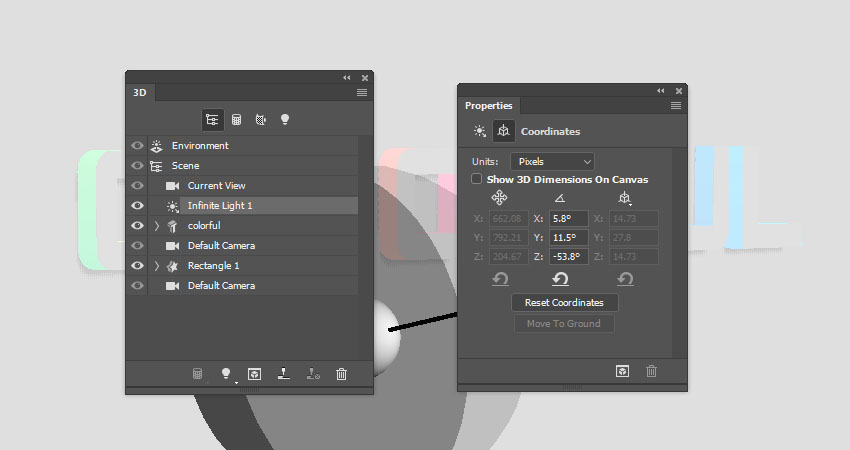The width and height of the screenshot is (850, 450).
Task: Filter 3D panel by whole scene
Action: coord(212,120)
